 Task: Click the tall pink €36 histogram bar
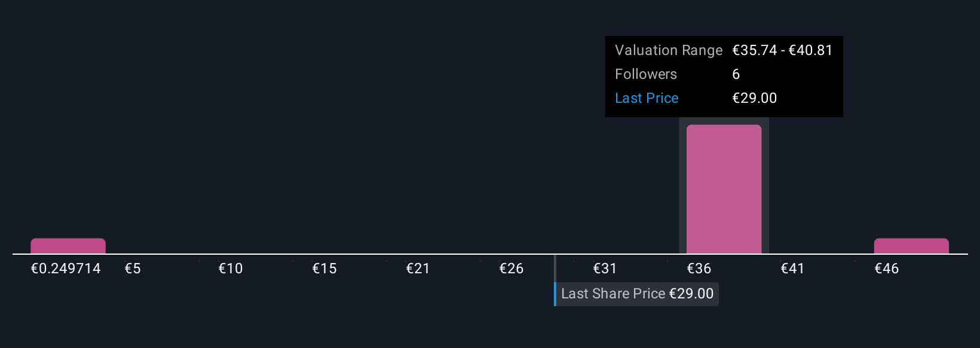(724, 189)
